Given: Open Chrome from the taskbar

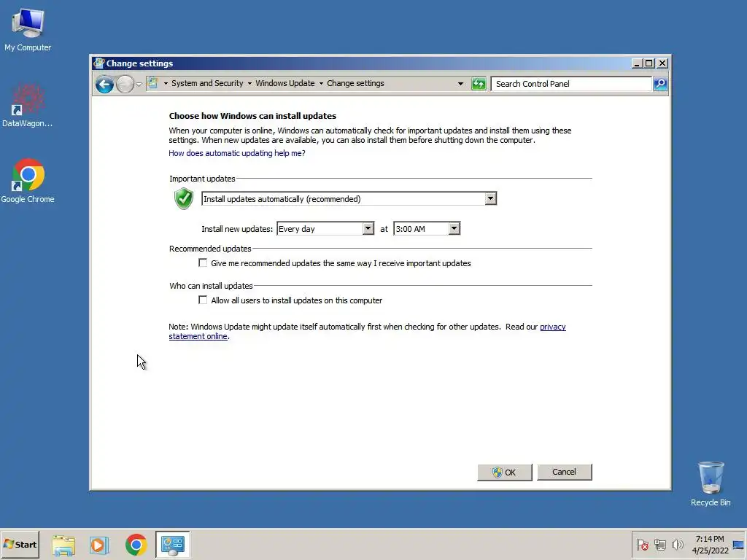Looking at the screenshot, I should point(136,545).
